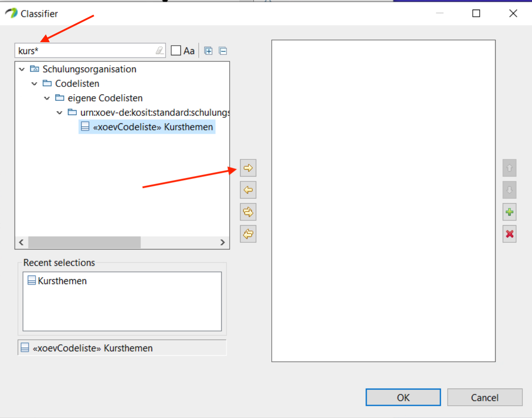Viewport: 532px width, 418px height.
Task: Clear the search filter with eraser icon
Action: [x=159, y=50]
